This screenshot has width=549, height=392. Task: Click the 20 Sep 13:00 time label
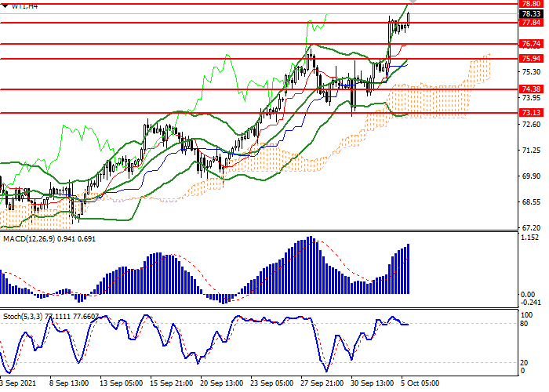coord(222,383)
